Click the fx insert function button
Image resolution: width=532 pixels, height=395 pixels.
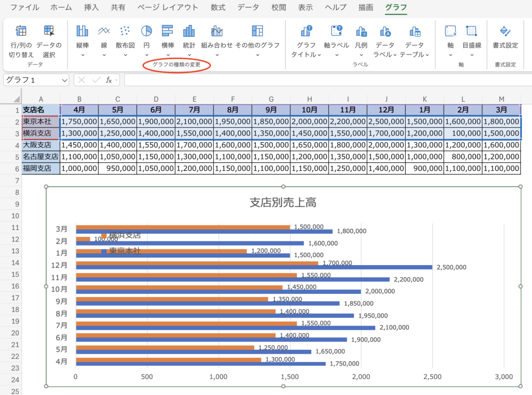click(x=109, y=80)
